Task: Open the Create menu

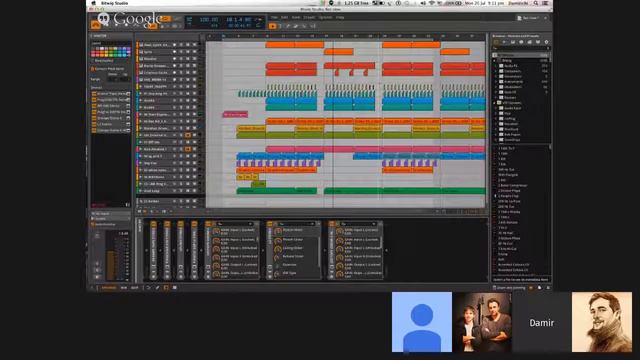Action: point(309,18)
